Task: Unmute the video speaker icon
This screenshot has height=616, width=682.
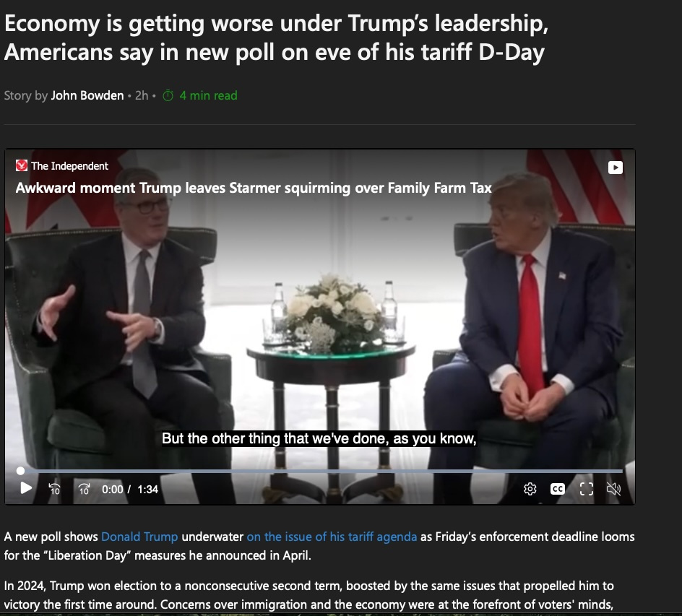Action: point(613,489)
